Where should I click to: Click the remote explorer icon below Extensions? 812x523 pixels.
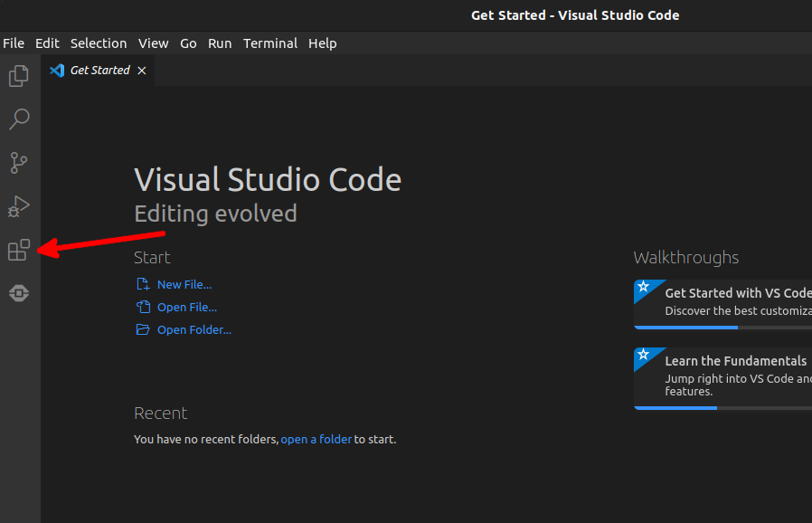pyautogui.click(x=19, y=294)
